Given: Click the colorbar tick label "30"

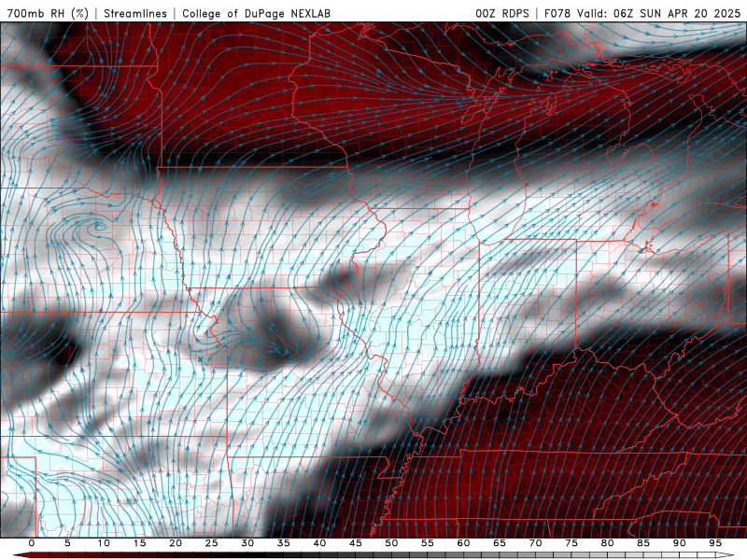Looking at the screenshot, I should point(247,543).
